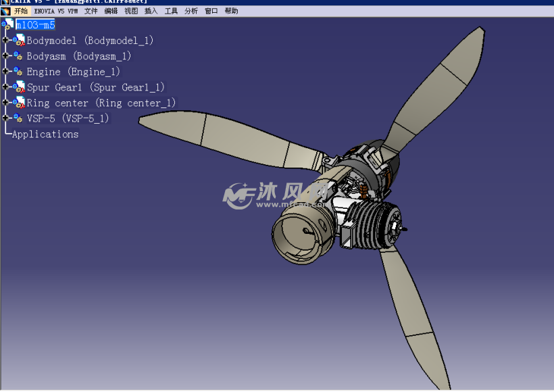Open the 开始 (Start) menu
554x392 pixels.
pos(21,11)
